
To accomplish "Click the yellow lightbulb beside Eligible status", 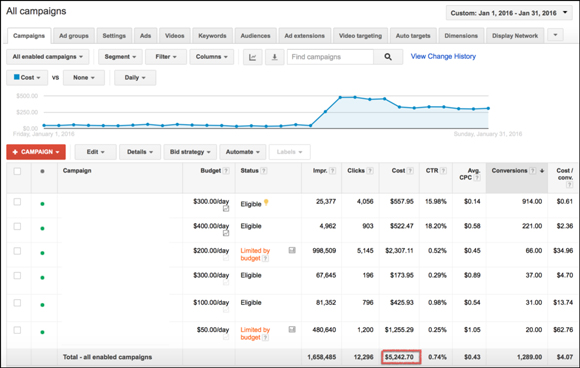I will pos(266,203).
